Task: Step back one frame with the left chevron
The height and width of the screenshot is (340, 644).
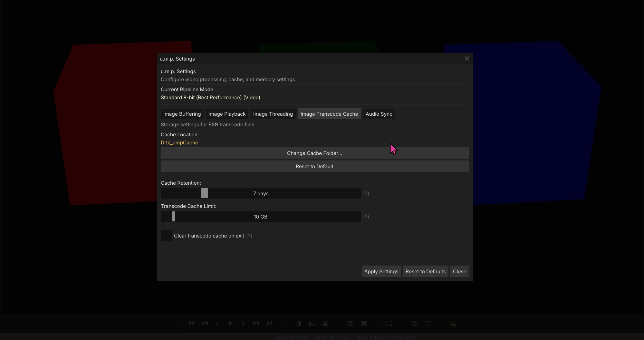Action: pos(217,323)
